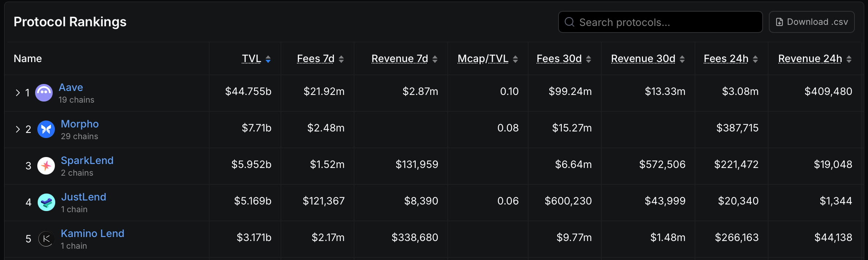Open the Kamino Lend protocol link

92,233
